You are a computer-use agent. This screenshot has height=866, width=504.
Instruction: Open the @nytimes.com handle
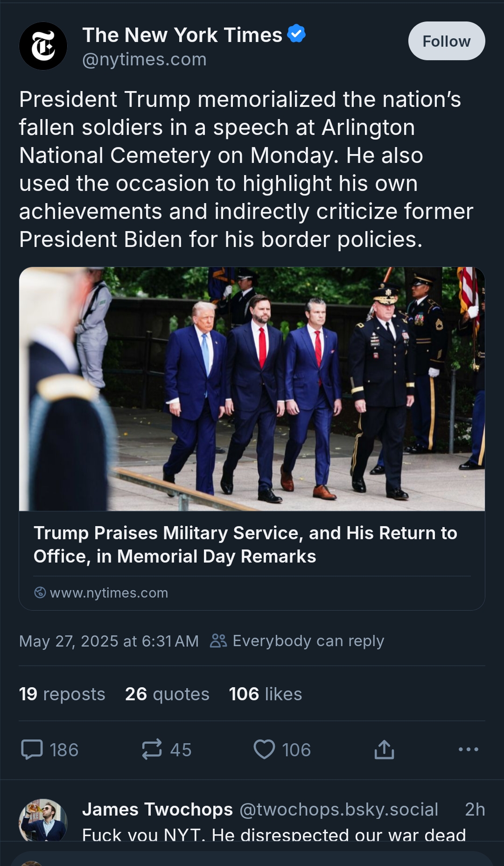[144, 60]
